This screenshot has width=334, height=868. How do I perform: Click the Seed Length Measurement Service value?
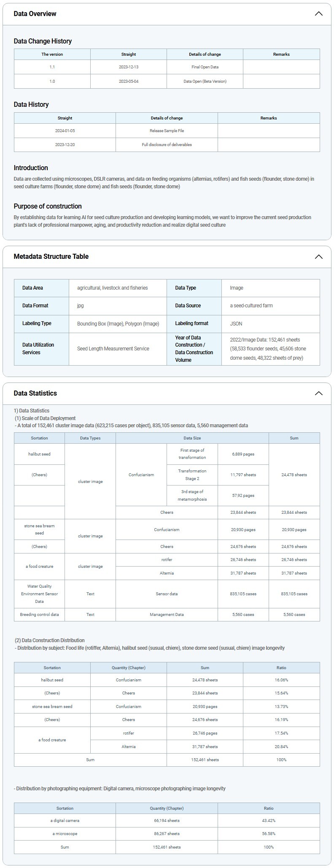point(113,349)
